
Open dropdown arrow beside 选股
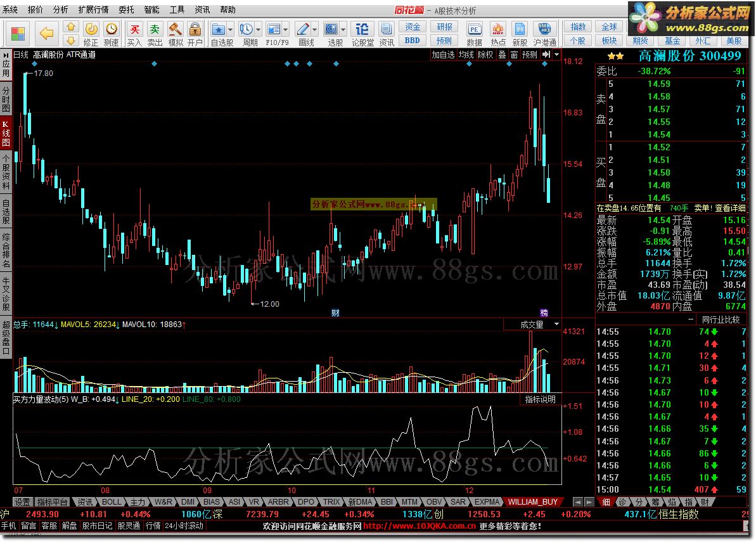(343, 29)
